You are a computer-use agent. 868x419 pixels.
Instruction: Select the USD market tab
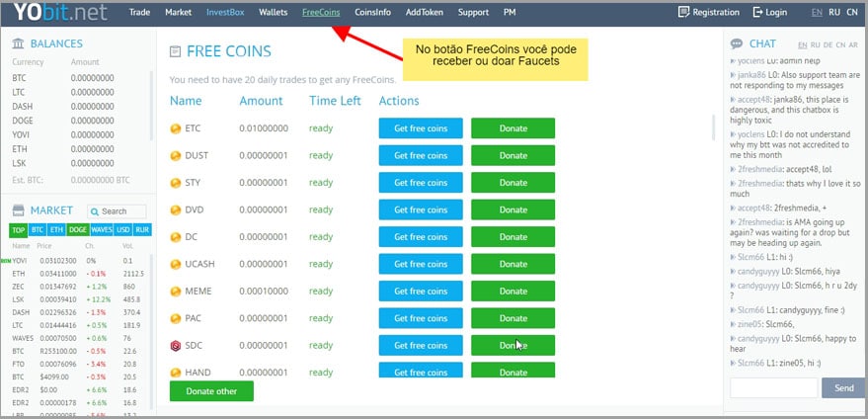coord(123,230)
